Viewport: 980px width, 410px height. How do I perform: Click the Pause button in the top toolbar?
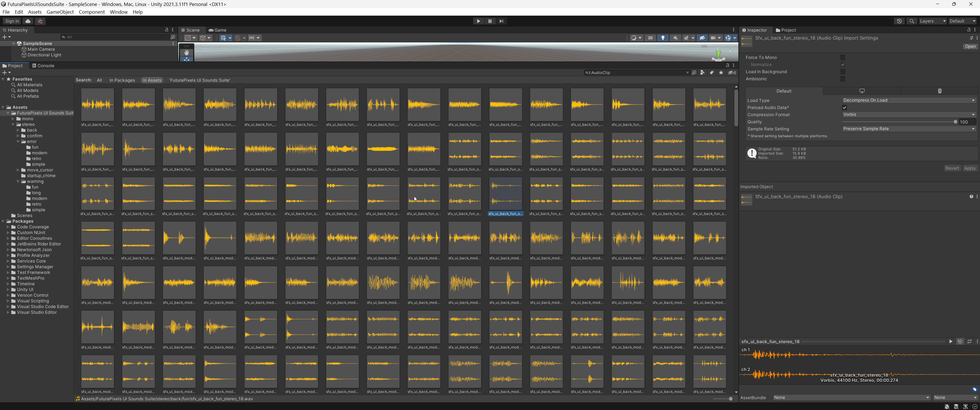coord(490,21)
